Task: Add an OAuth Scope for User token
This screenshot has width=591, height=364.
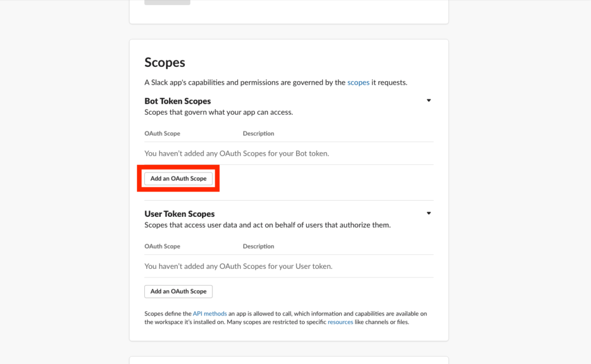Action: pyautogui.click(x=178, y=291)
